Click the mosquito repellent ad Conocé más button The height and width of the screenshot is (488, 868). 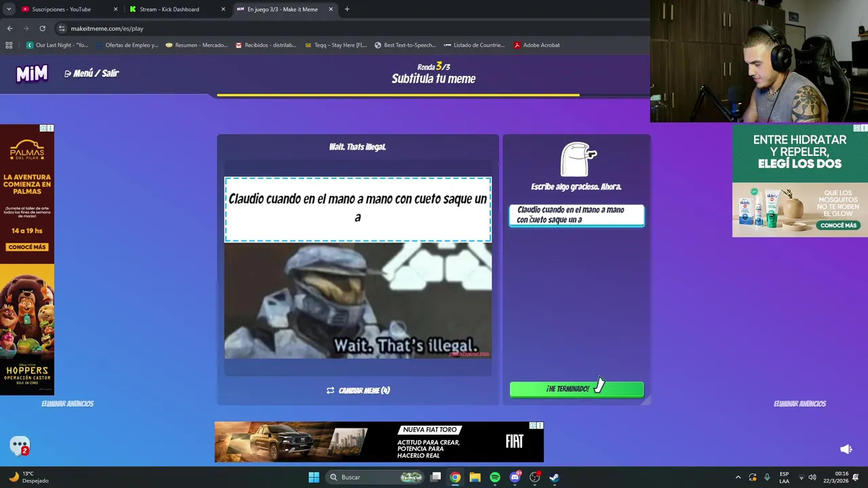839,226
